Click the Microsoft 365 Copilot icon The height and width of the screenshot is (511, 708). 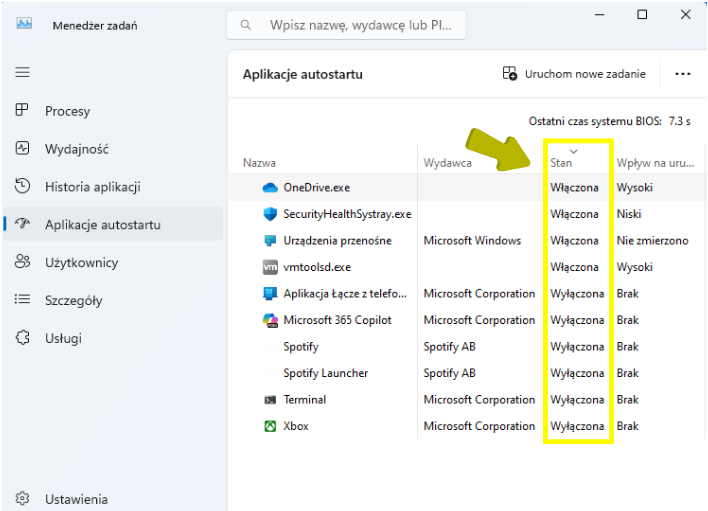coord(269,320)
